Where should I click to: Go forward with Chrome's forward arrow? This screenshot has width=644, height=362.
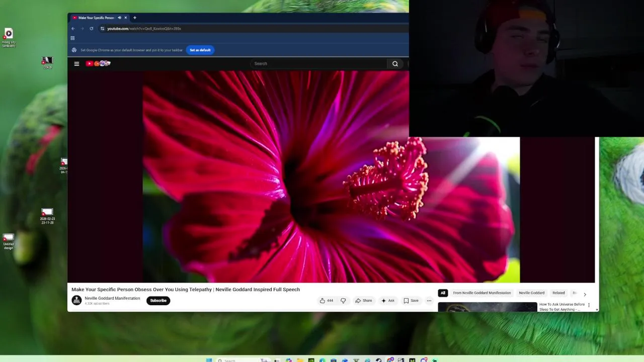point(82,29)
